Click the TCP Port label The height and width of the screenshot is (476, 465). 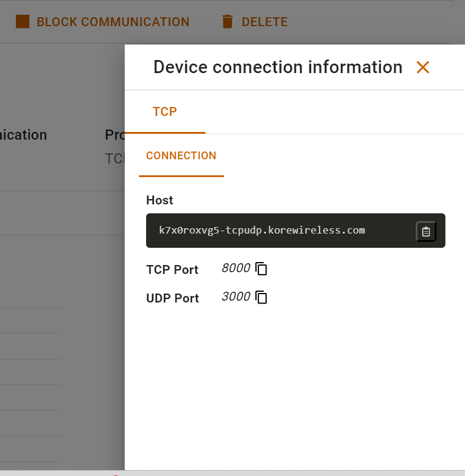pos(172,270)
